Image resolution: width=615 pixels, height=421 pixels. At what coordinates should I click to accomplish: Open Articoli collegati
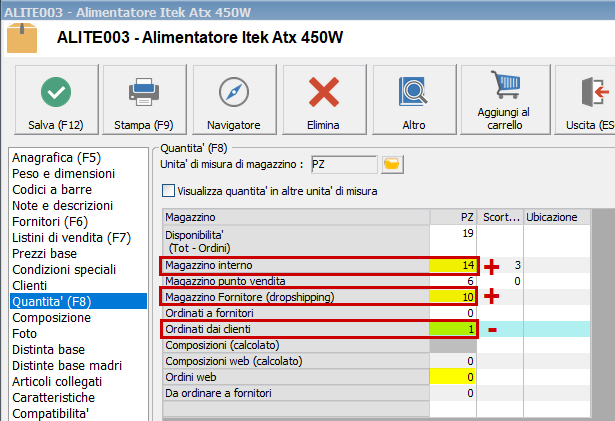(57, 382)
